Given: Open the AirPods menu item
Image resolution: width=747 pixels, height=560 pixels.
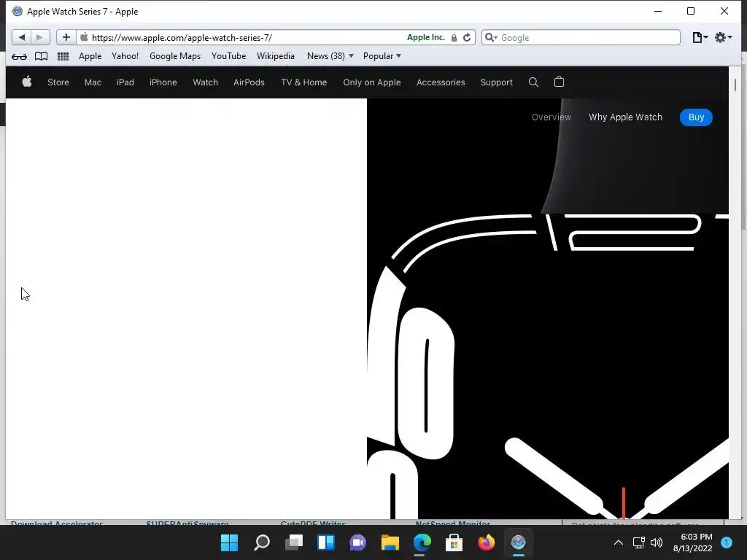Looking at the screenshot, I should click(249, 82).
